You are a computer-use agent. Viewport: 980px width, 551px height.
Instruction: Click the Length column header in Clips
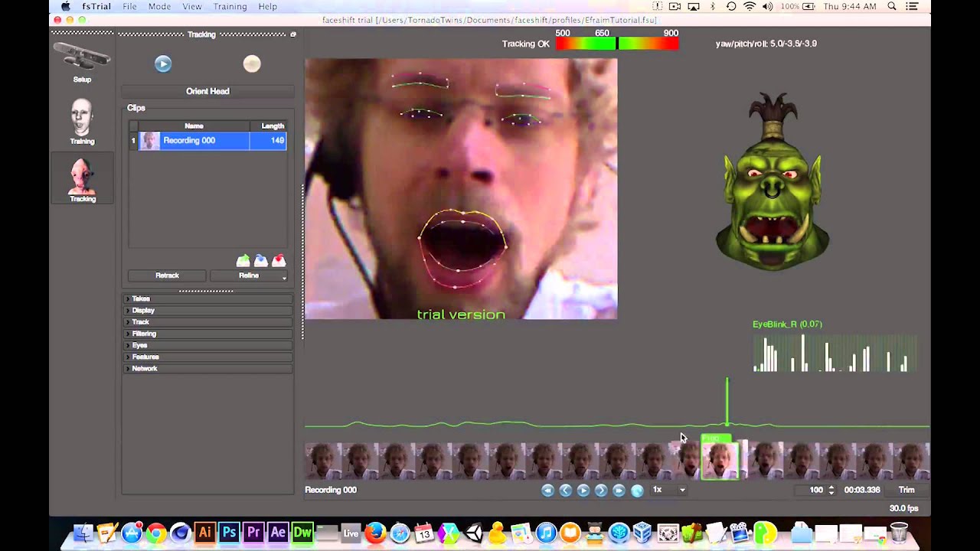click(x=269, y=126)
